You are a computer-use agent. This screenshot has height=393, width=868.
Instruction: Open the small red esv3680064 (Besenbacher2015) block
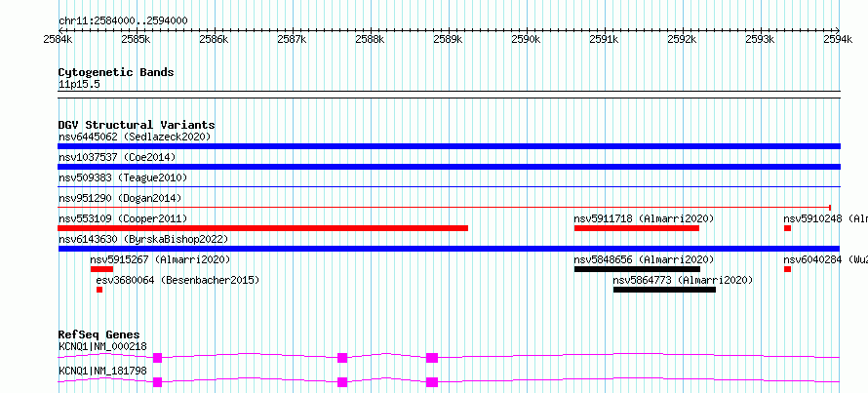point(99,290)
